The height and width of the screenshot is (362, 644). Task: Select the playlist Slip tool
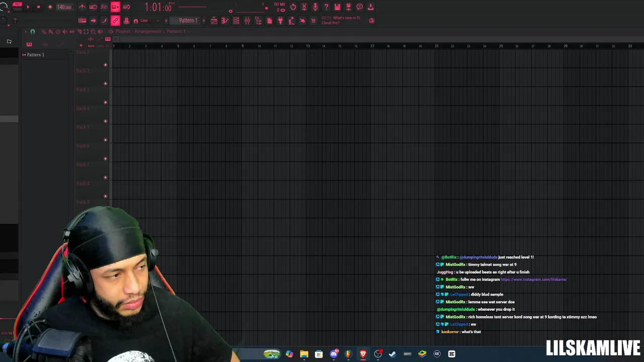(x=72, y=32)
